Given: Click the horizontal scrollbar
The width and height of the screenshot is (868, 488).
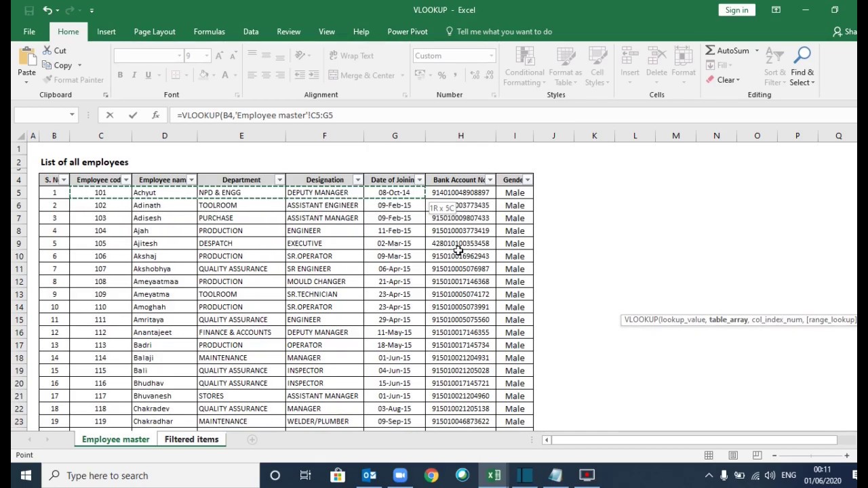Looking at the screenshot, I should pyautogui.click(x=695, y=440).
